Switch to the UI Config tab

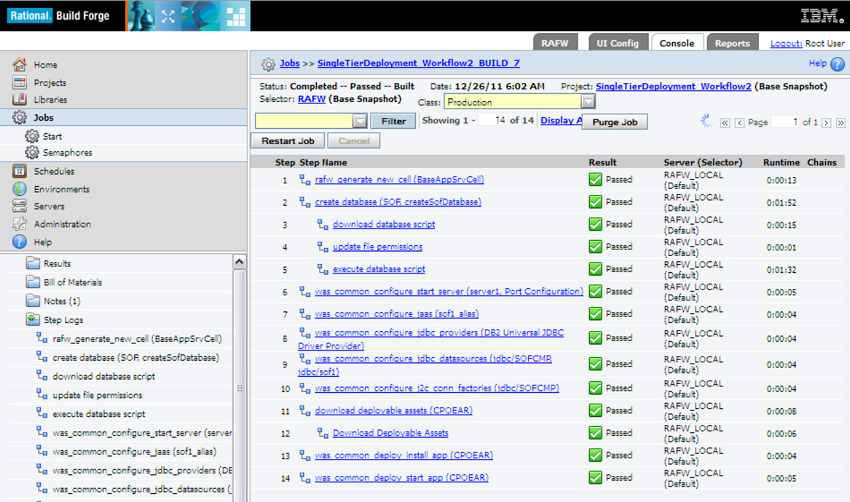(x=618, y=43)
